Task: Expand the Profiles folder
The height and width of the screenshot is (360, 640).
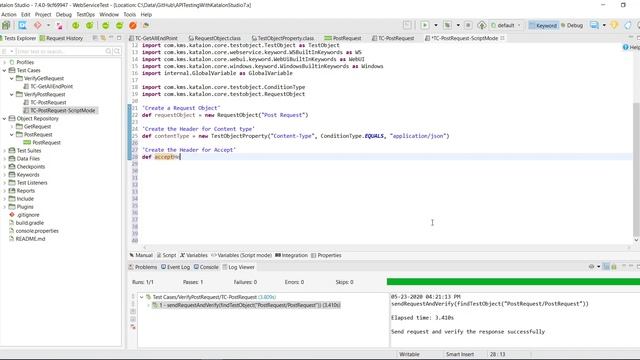Action: (4, 62)
